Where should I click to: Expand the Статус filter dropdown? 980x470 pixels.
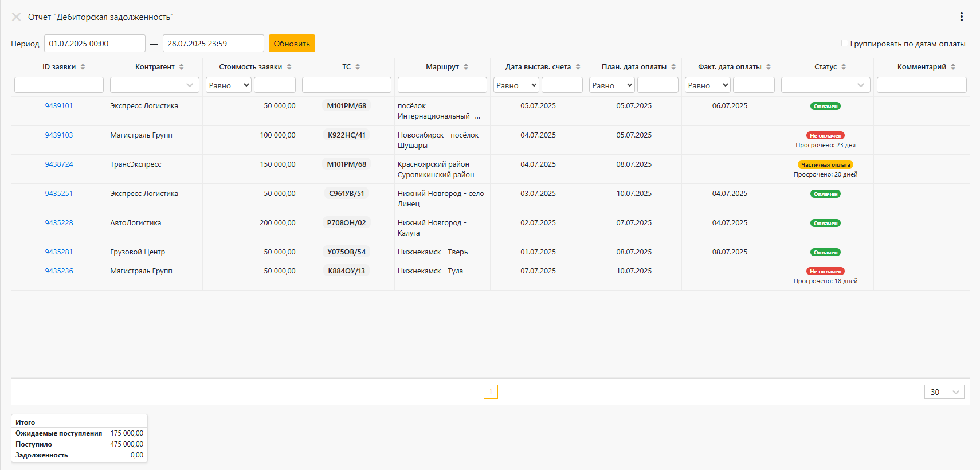[x=825, y=85]
